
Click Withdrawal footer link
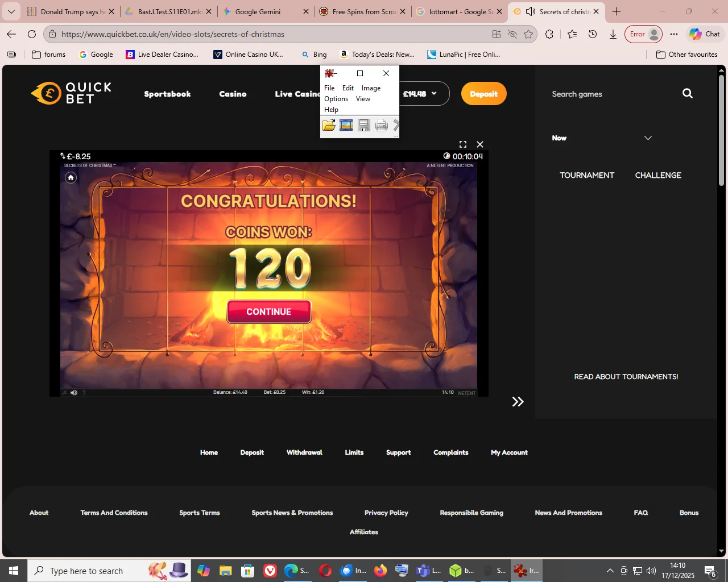coord(304,452)
